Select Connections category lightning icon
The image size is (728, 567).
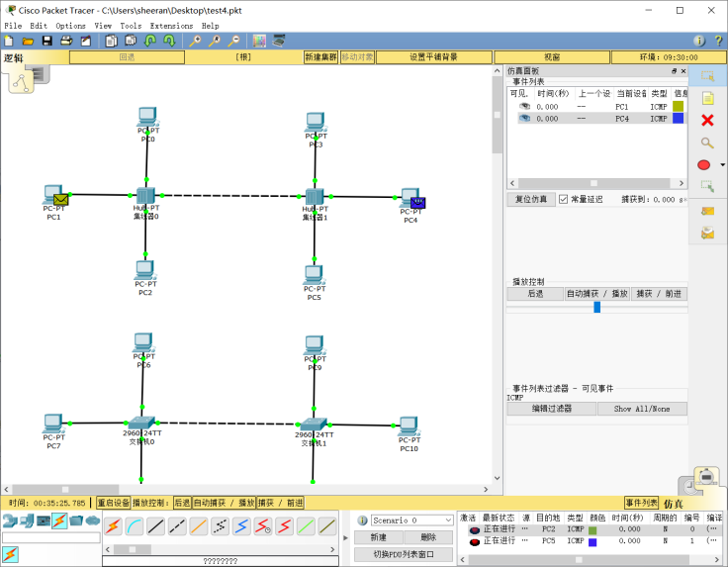[x=59, y=520]
